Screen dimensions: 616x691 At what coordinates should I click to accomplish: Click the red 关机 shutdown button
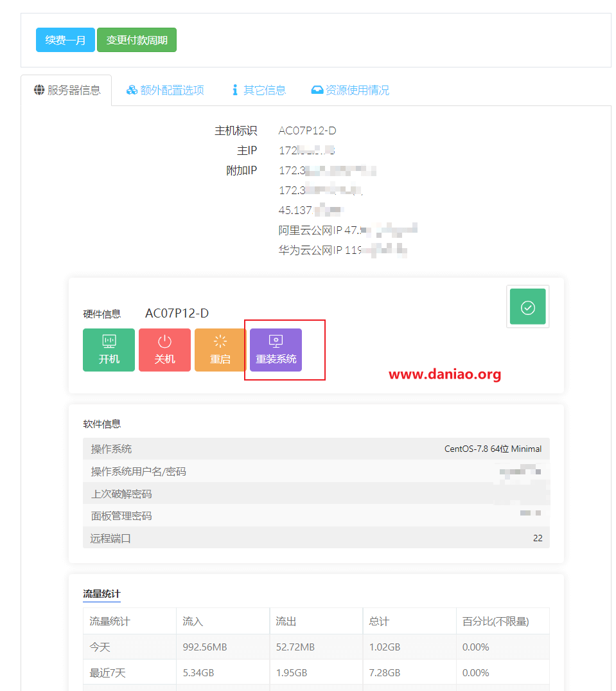[164, 350]
